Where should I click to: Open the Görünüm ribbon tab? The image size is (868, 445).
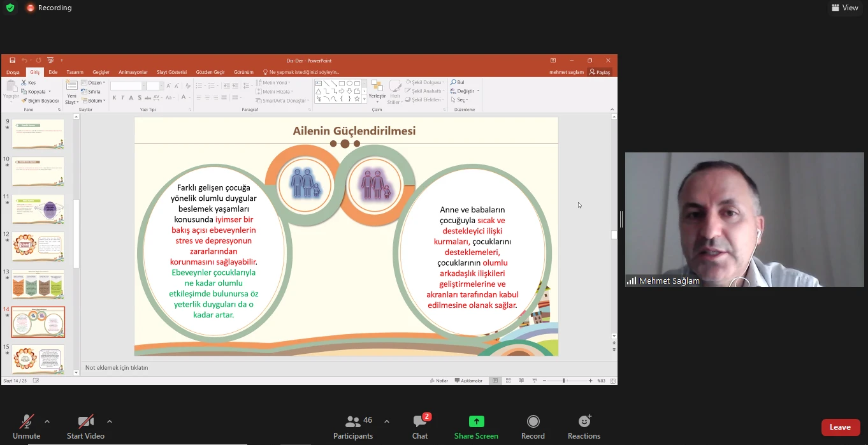(243, 72)
